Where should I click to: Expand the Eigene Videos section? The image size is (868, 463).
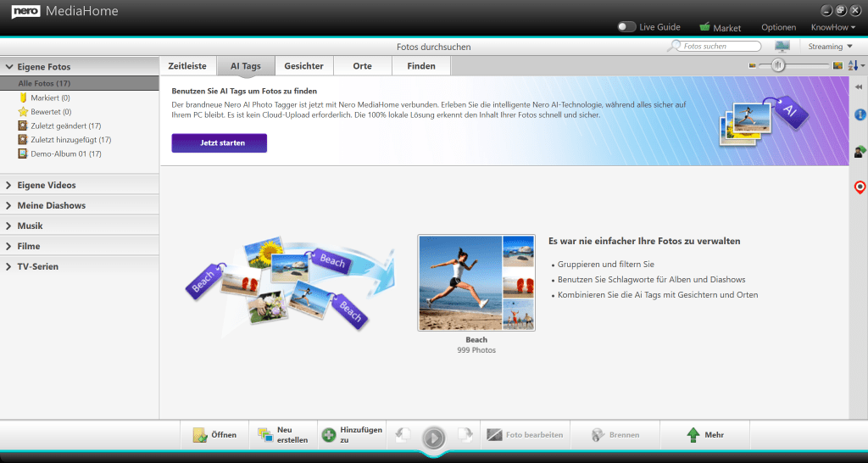tap(47, 185)
